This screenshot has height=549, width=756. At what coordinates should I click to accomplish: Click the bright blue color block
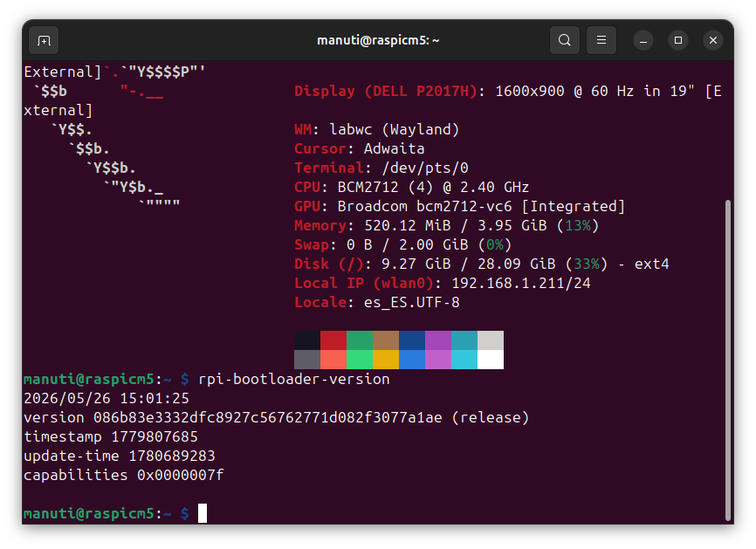tap(412, 360)
